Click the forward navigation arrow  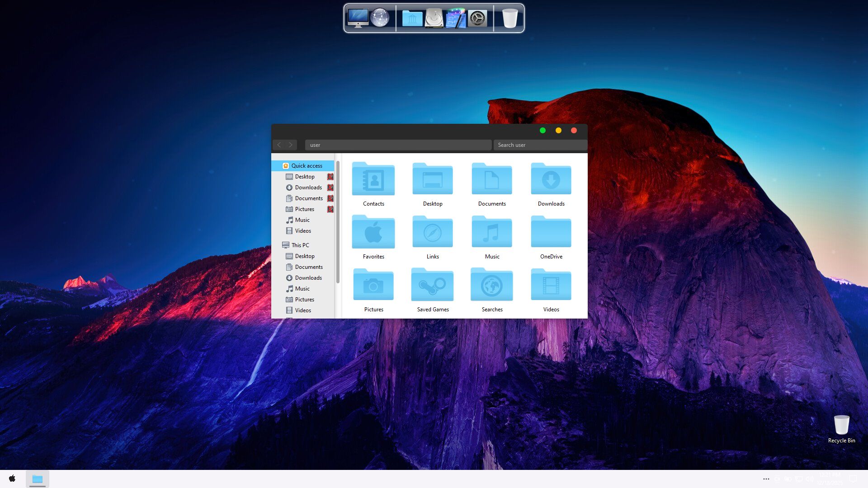click(x=291, y=145)
